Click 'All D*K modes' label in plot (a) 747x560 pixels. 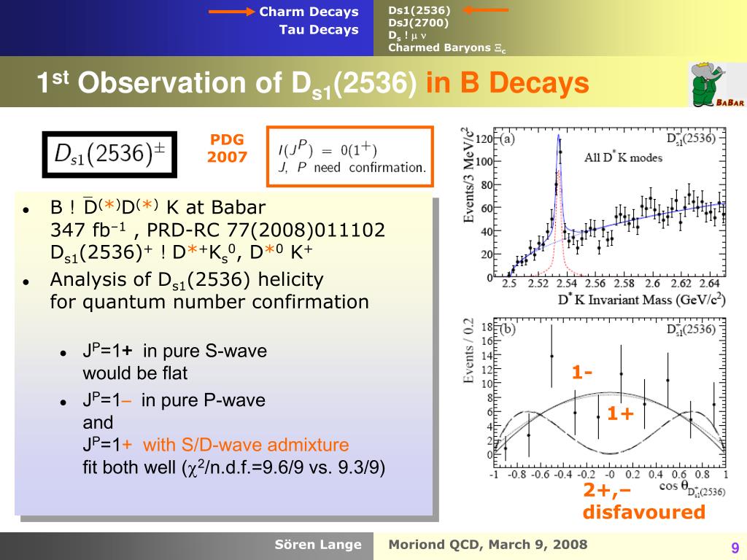[x=623, y=157]
